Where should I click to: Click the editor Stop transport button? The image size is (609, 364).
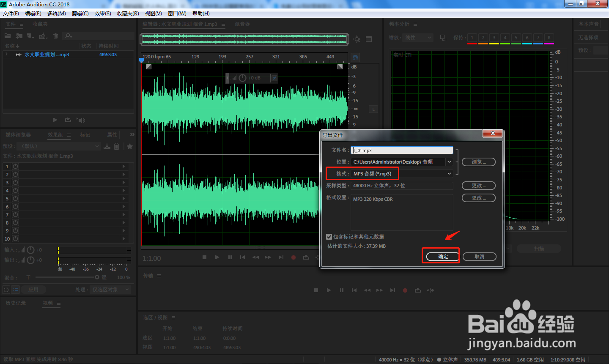pyautogui.click(x=204, y=257)
